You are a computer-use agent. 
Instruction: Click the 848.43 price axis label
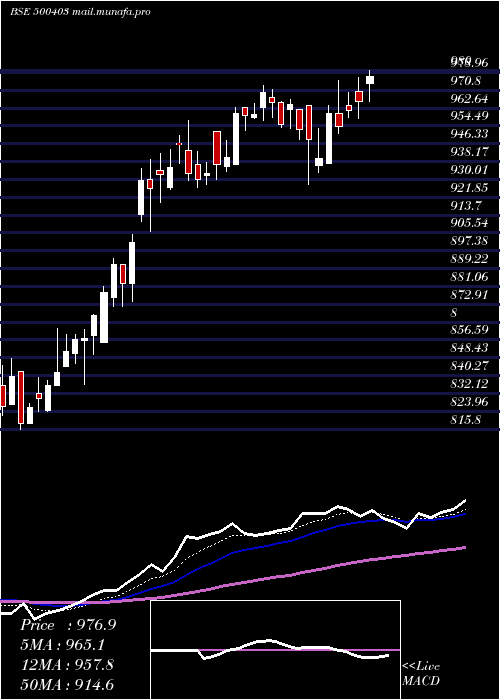point(469,348)
